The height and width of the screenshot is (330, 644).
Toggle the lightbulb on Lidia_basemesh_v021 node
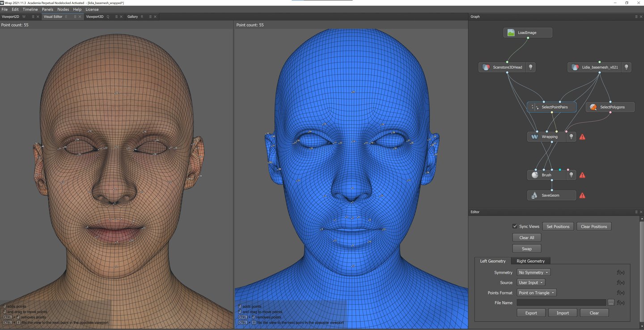[x=627, y=68]
